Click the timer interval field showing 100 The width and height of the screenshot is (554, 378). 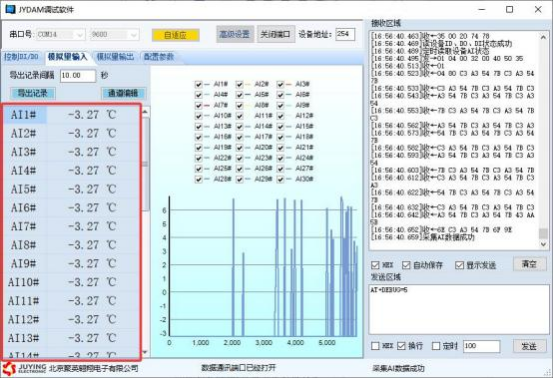tap(481, 346)
